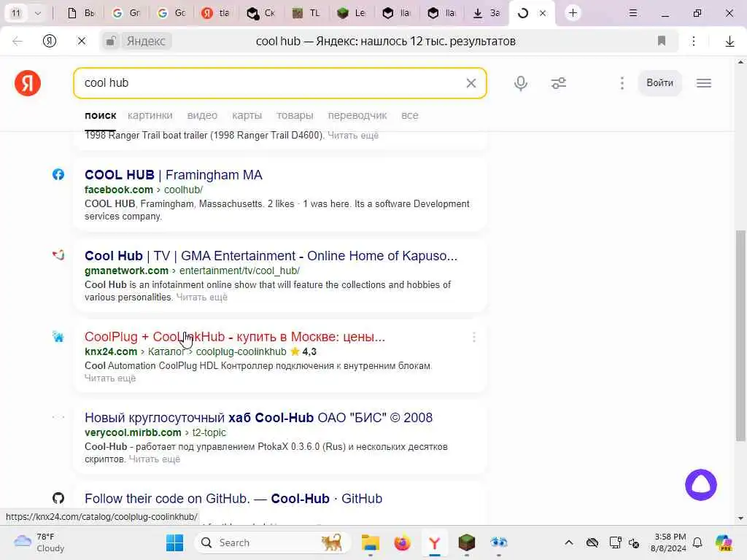Click knx24 favicon beside CoolPlug result
The width and height of the screenshot is (747, 560).
click(x=58, y=337)
